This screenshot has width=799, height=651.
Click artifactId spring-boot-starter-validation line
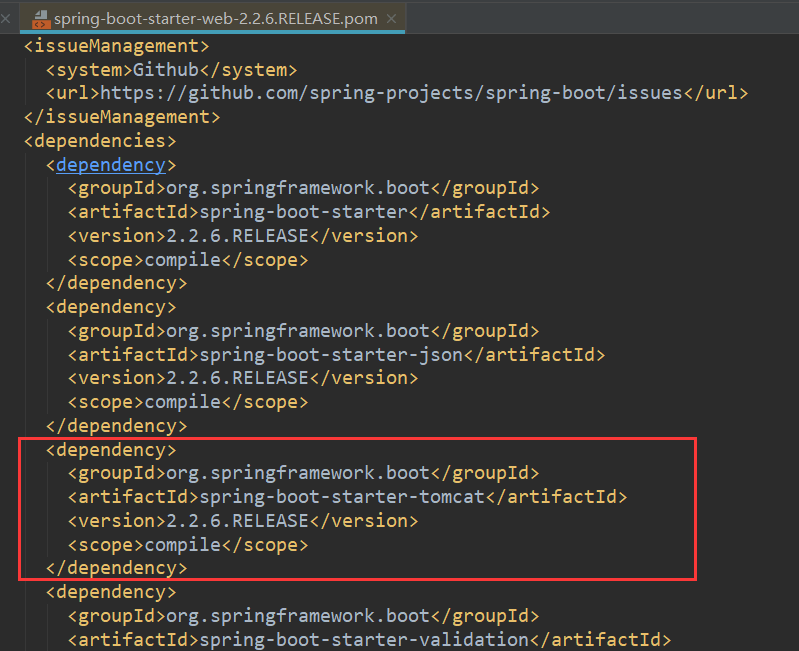click(369, 639)
